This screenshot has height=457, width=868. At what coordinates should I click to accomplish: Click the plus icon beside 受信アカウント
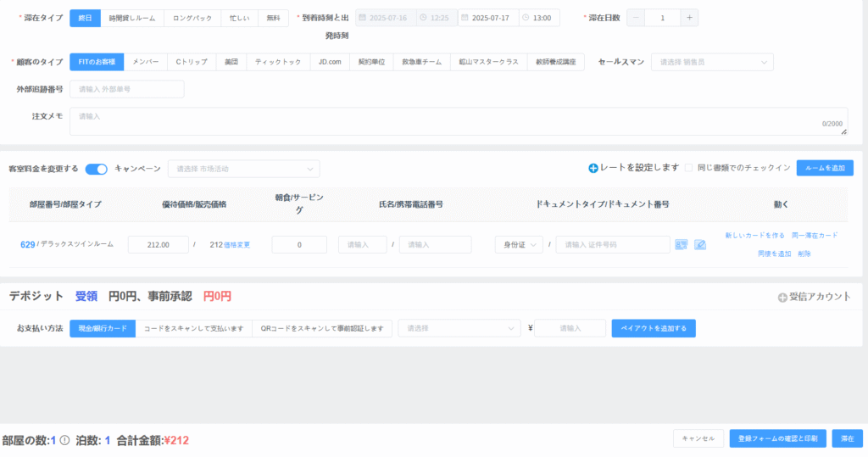click(x=782, y=298)
